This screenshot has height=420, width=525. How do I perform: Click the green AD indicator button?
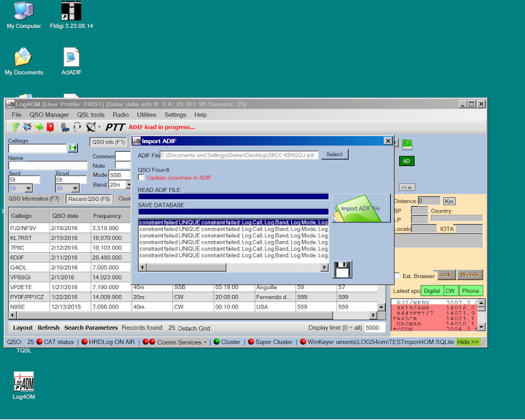tap(406, 161)
